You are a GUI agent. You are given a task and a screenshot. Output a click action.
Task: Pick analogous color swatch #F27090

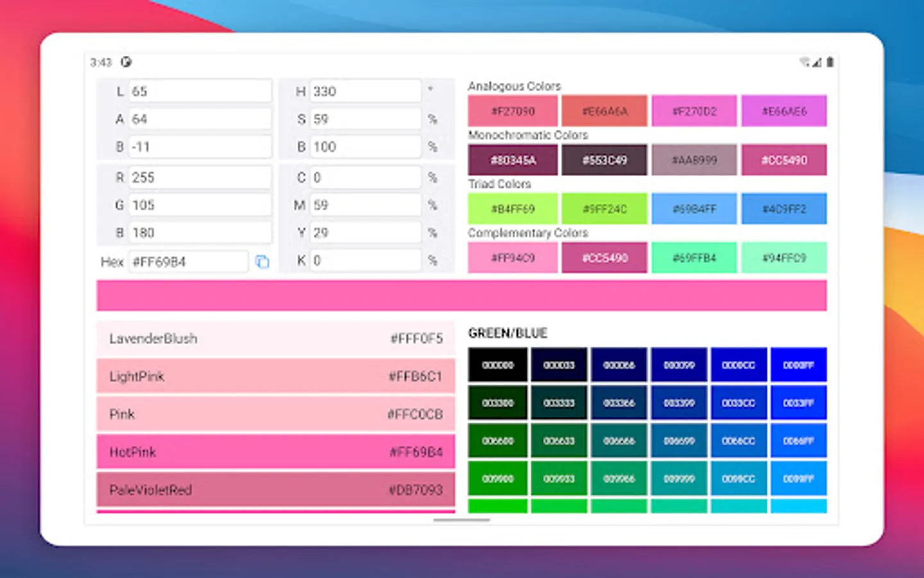pos(513,111)
